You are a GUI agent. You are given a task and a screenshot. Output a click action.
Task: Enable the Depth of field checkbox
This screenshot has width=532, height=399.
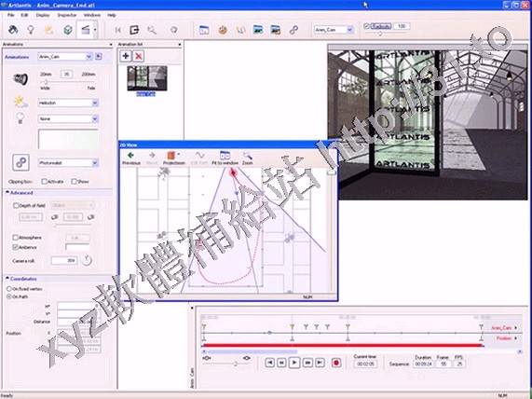(x=16, y=205)
